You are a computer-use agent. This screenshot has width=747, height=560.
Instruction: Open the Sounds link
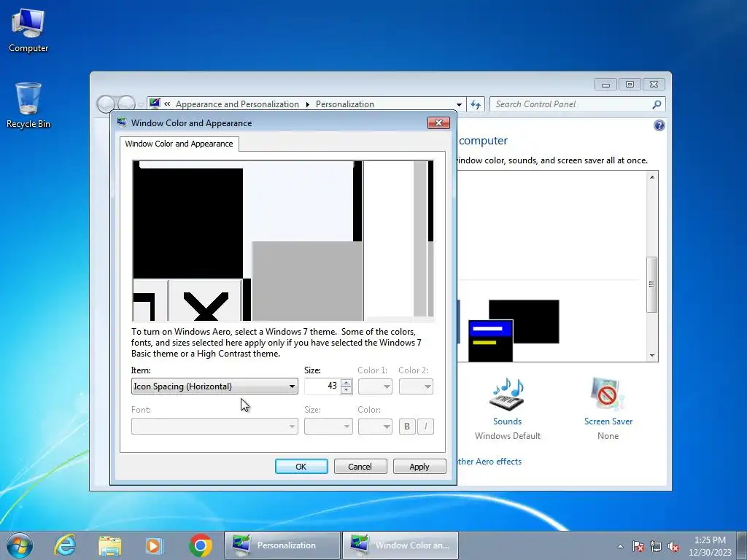[507, 421]
